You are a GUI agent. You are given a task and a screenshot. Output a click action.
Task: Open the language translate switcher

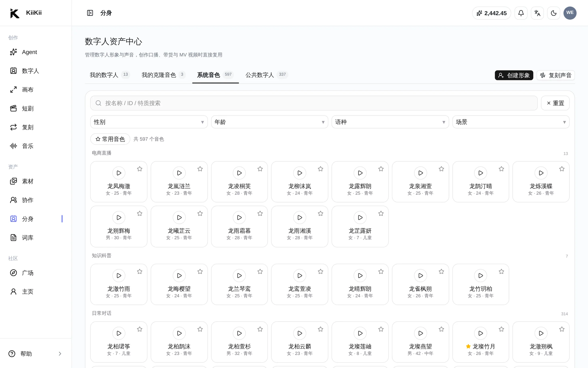[x=537, y=13]
